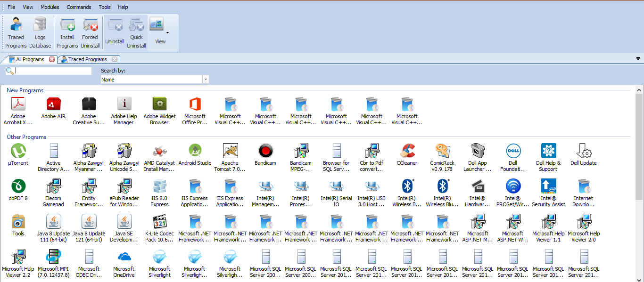Expand the View dropdown arrow

click(168, 32)
